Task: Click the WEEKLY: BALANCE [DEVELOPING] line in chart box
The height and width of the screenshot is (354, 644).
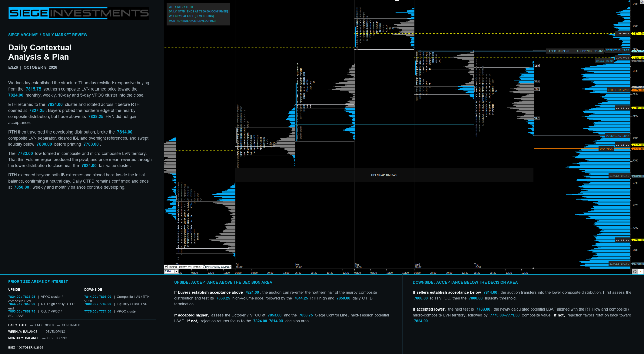Action: (x=191, y=16)
